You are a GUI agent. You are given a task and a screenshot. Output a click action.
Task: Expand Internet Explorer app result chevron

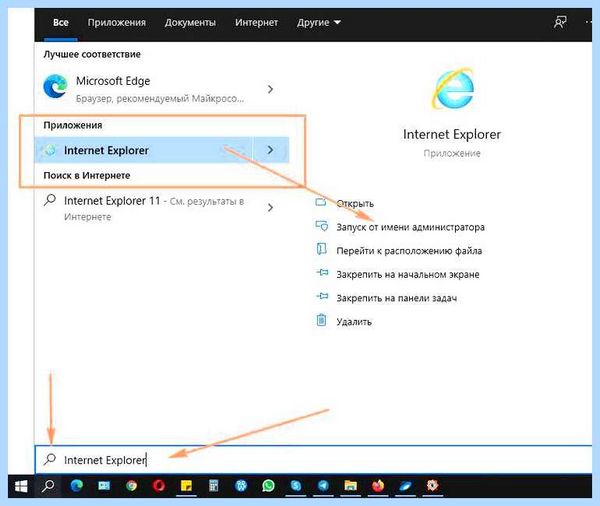click(x=271, y=150)
